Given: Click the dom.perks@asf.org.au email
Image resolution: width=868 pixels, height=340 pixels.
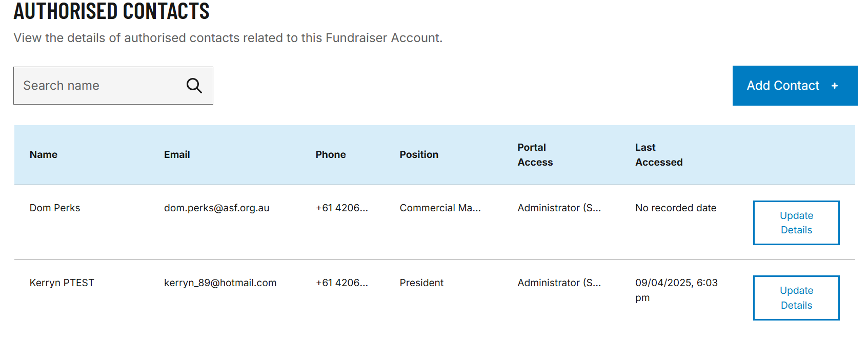Looking at the screenshot, I should point(216,208).
